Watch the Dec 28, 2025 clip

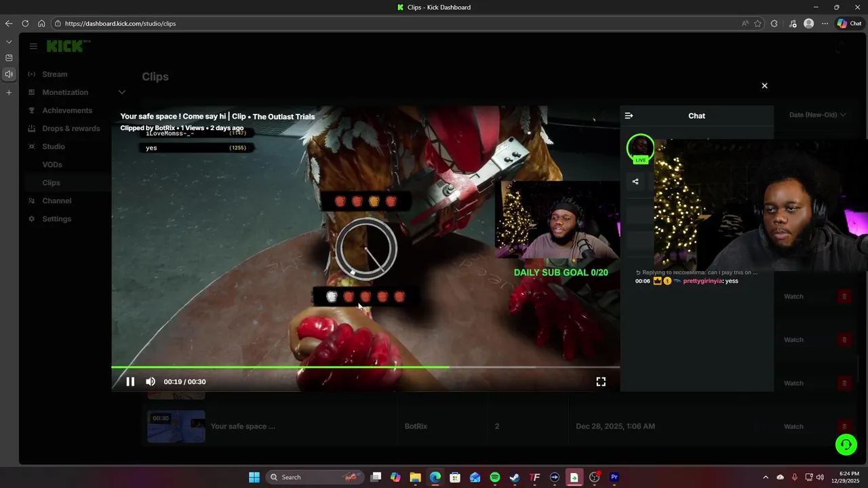click(x=793, y=426)
